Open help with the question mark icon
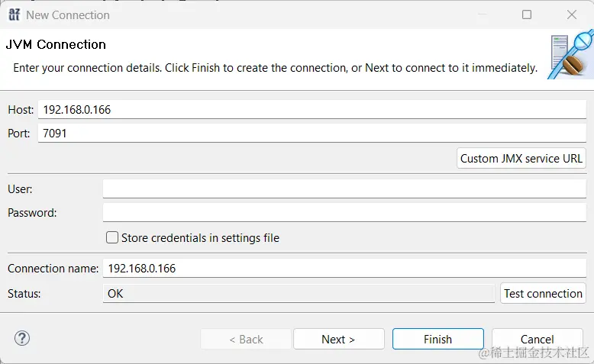This screenshot has width=594, height=364. tap(22, 338)
